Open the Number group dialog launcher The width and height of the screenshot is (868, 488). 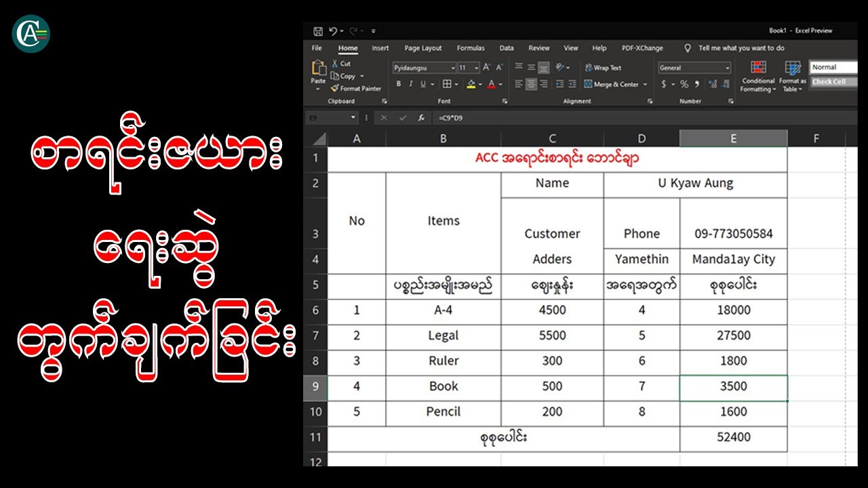coord(731,101)
